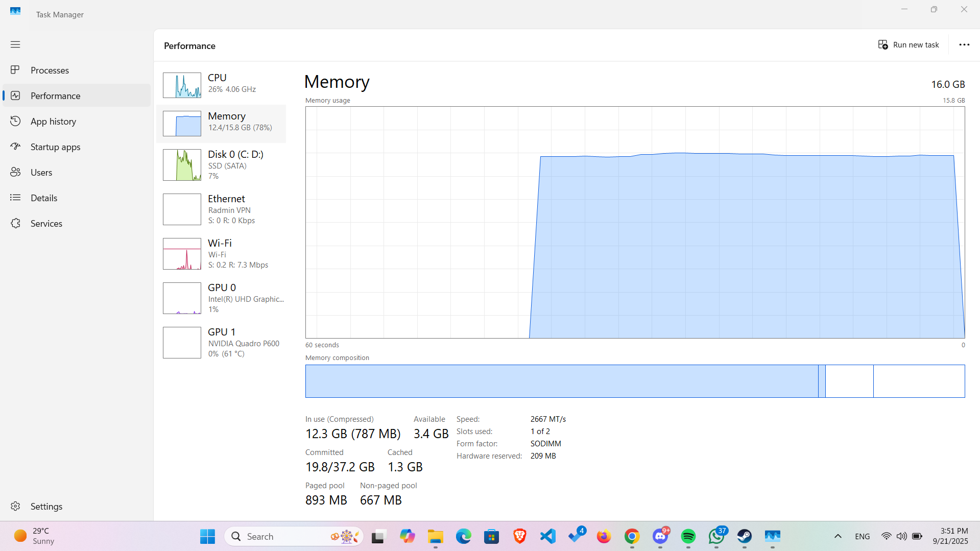Open the ENG language switcher

pos(862,536)
